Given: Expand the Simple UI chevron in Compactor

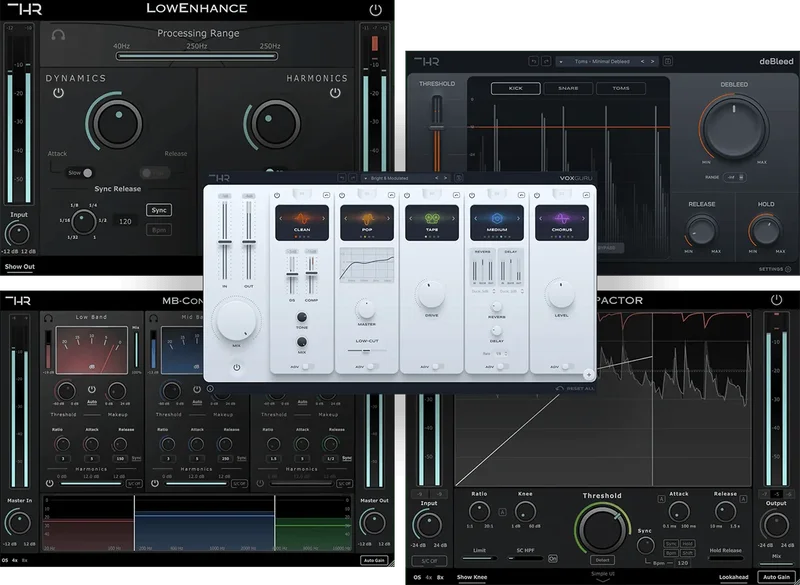Looking at the screenshot, I should [602, 580].
